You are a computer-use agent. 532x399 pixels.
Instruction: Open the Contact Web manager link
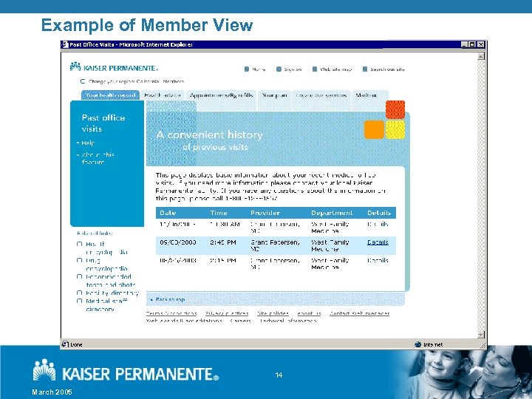359,313
